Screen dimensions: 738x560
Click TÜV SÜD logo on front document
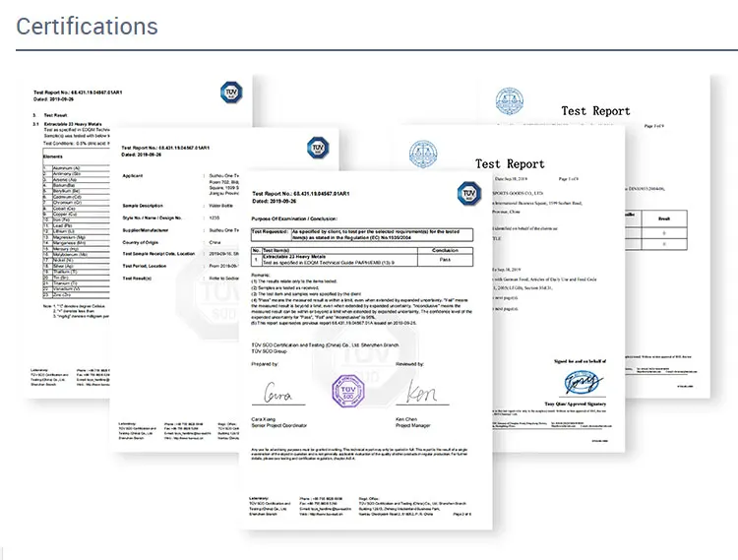[x=468, y=194]
